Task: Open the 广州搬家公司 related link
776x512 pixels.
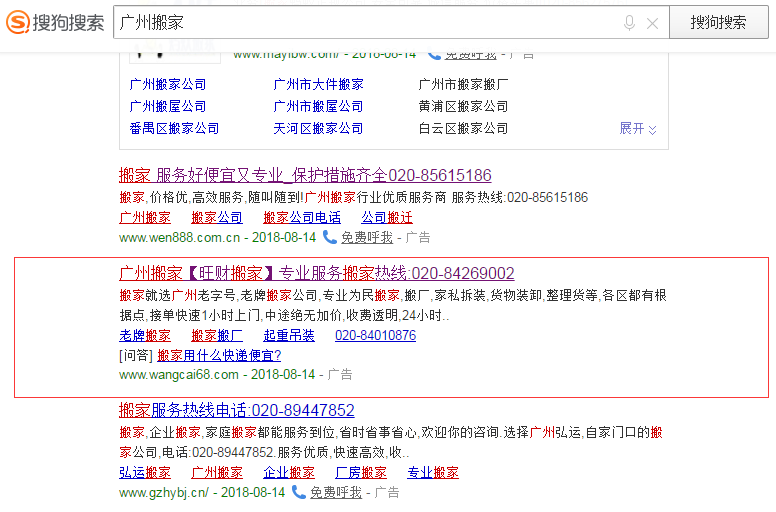Action: point(168,84)
